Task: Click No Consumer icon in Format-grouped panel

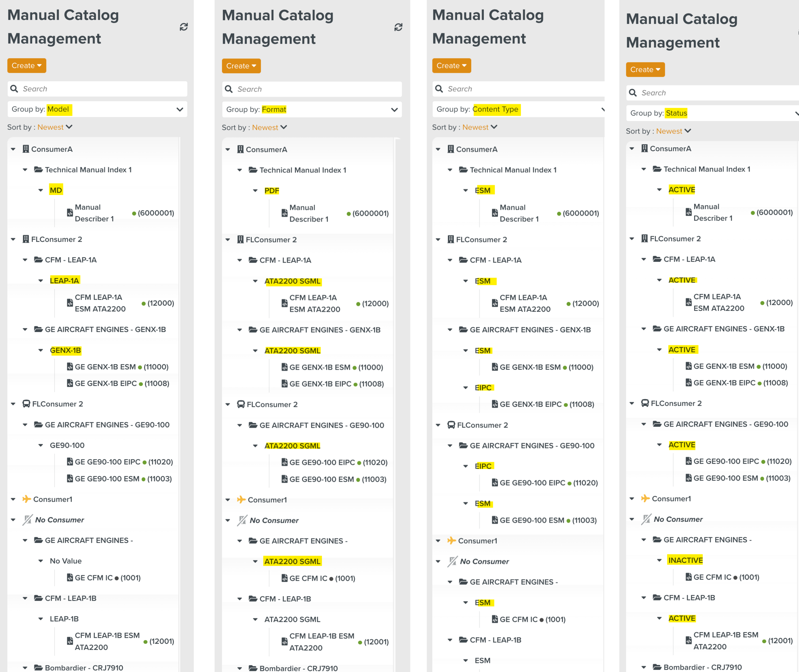Action: pos(242,520)
